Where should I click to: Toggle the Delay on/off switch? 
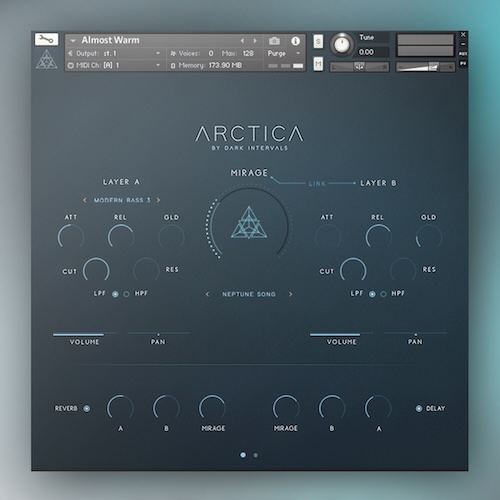(419, 409)
